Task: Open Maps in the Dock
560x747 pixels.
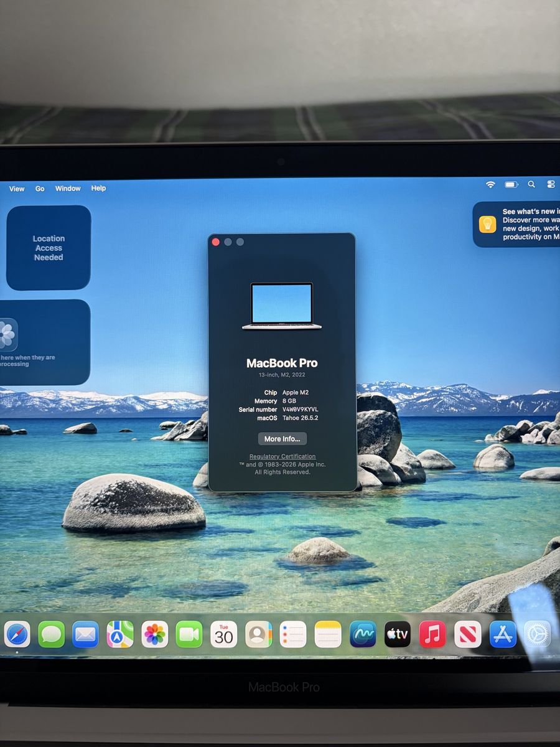Action: (x=120, y=634)
